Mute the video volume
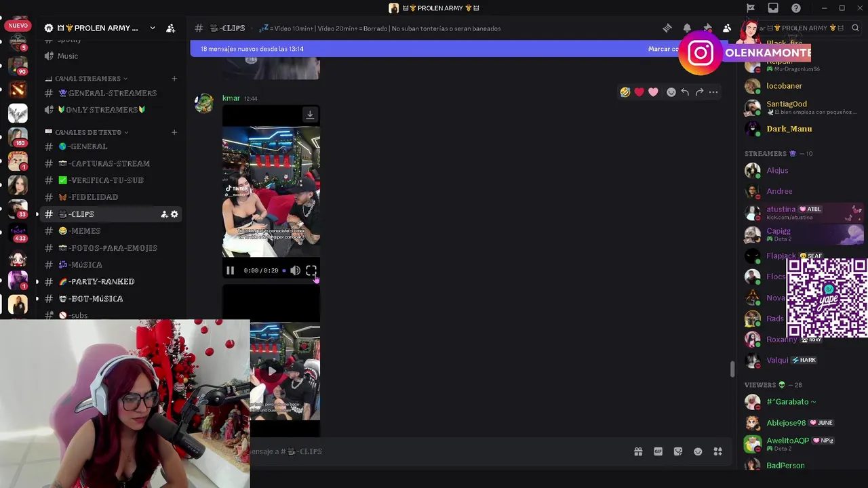Screen dimensions: 868x488 point(296,270)
